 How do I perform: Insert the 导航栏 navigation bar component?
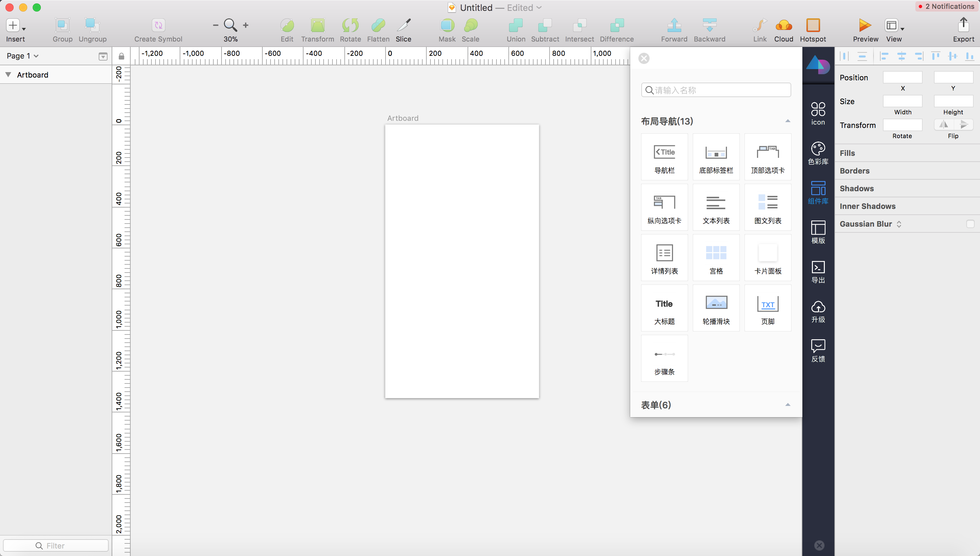pyautogui.click(x=664, y=157)
